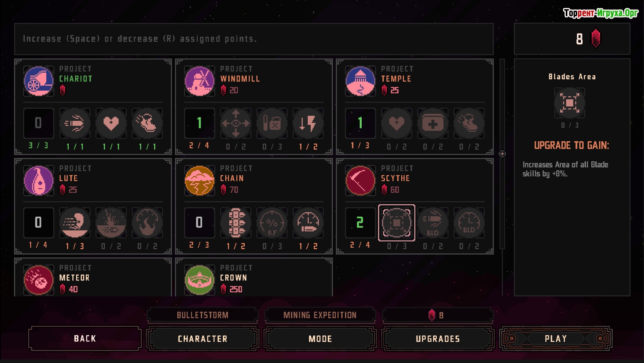Viewport: 644px width, 363px height.
Task: Select the Project Chariot emblem icon
Action: [x=39, y=81]
